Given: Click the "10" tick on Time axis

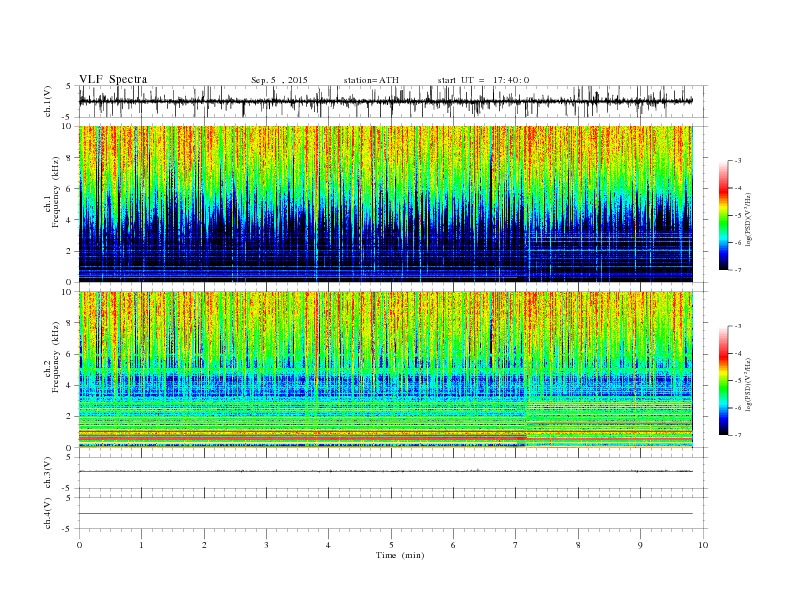Looking at the screenshot, I should click(x=703, y=545).
